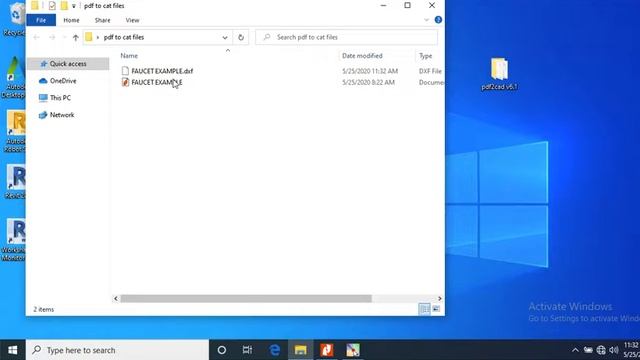Open Task View from the taskbar
Screen dimensions: 640x360
pos(247,350)
